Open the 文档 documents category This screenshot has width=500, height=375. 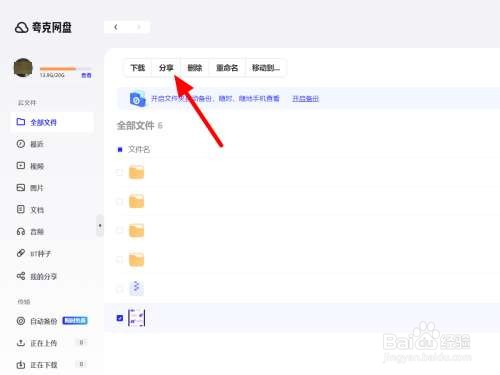[30, 210]
